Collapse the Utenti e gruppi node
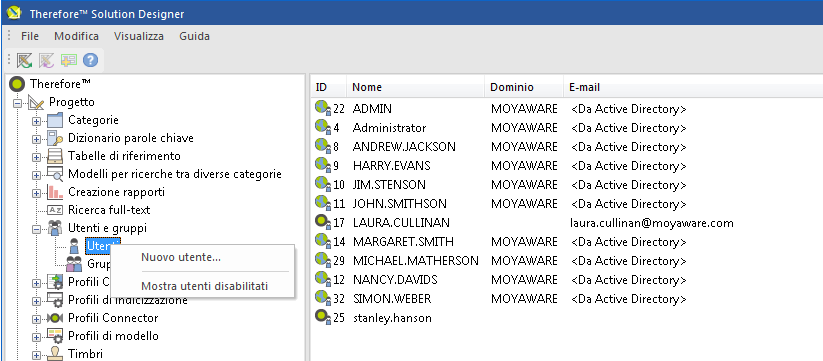 coord(36,229)
